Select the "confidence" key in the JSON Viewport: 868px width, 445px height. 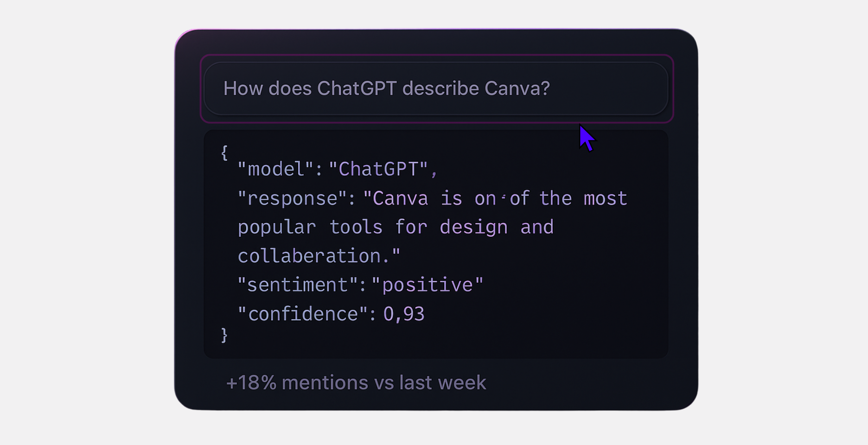pyautogui.click(x=303, y=314)
